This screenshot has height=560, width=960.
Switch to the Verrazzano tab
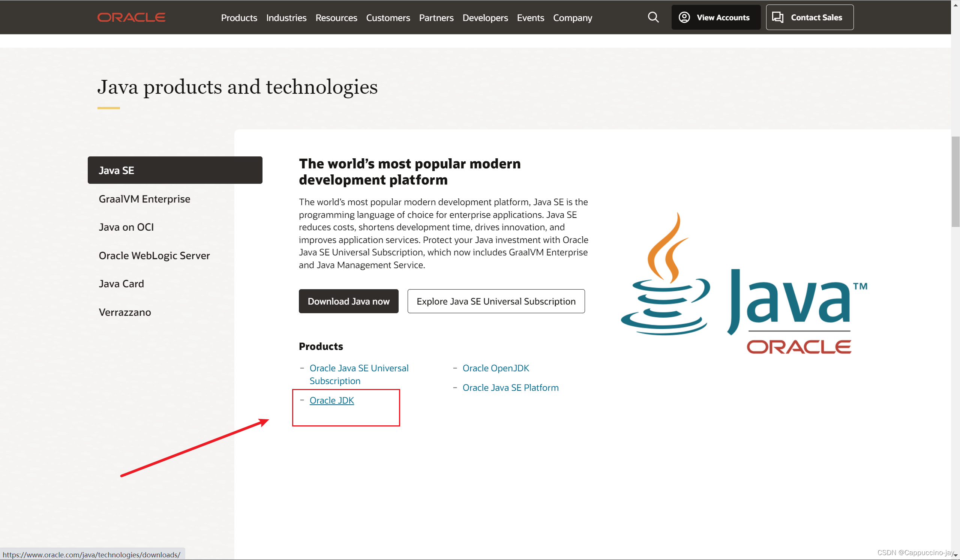pos(125,312)
